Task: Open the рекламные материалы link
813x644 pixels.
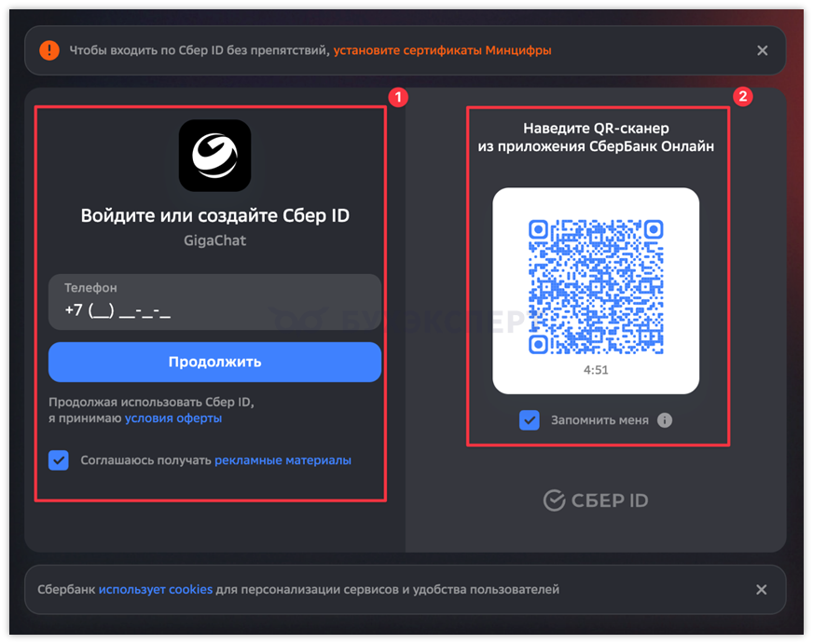Action: point(282,460)
